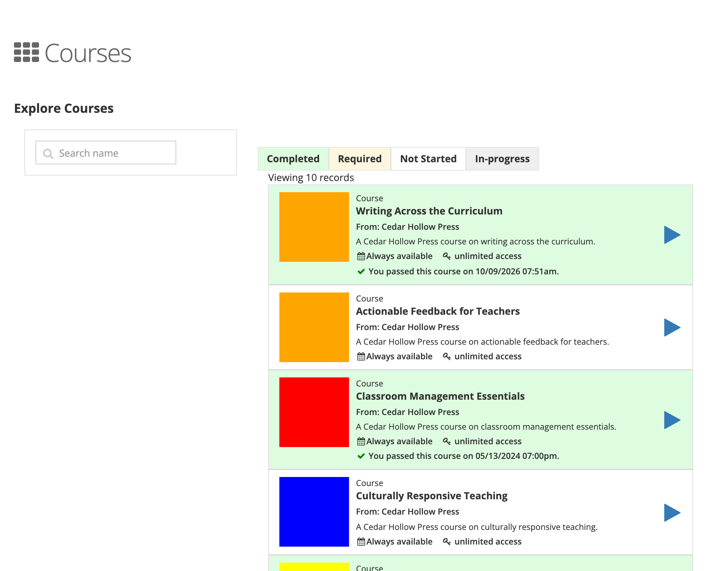Screen dimensions: 728x571
Task: Focus the Search name input field
Action: [106, 152]
